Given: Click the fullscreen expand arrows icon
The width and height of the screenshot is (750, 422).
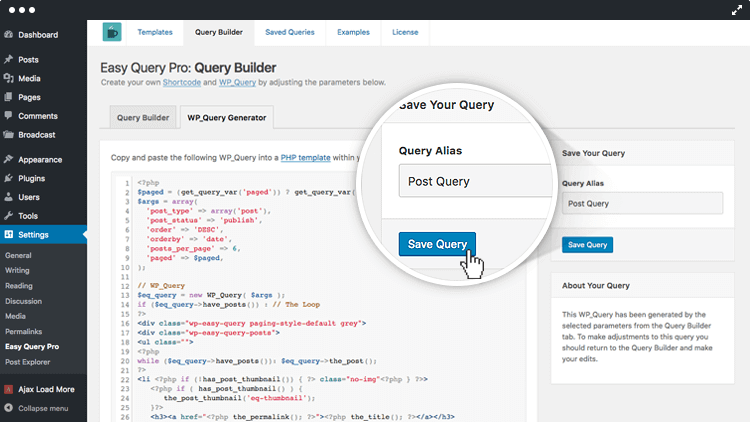Looking at the screenshot, I should point(737,10).
